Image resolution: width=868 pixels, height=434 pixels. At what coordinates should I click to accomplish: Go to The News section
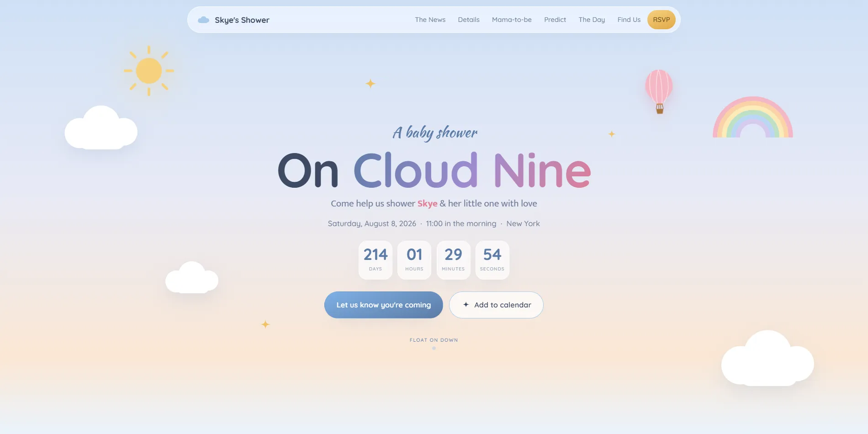pos(430,20)
